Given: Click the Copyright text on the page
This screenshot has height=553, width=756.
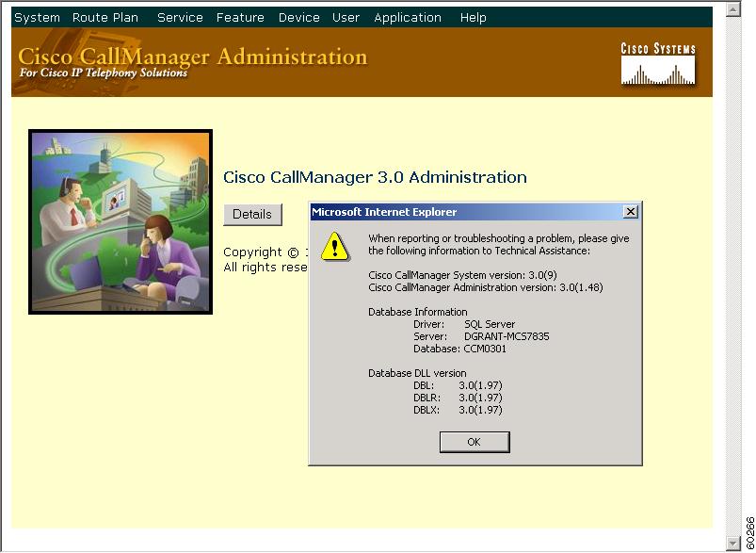Looking at the screenshot, I should pyautogui.click(x=265, y=252).
